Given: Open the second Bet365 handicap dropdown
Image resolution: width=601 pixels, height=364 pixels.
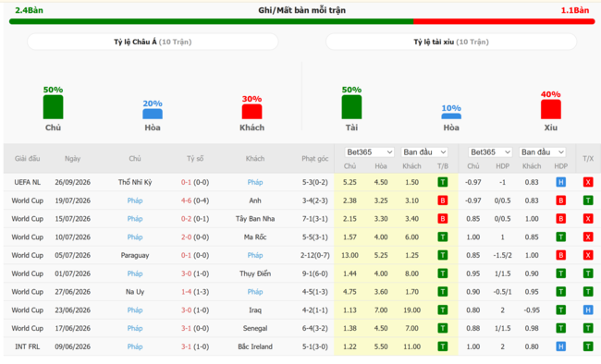Looking at the screenshot, I should coord(490,152).
